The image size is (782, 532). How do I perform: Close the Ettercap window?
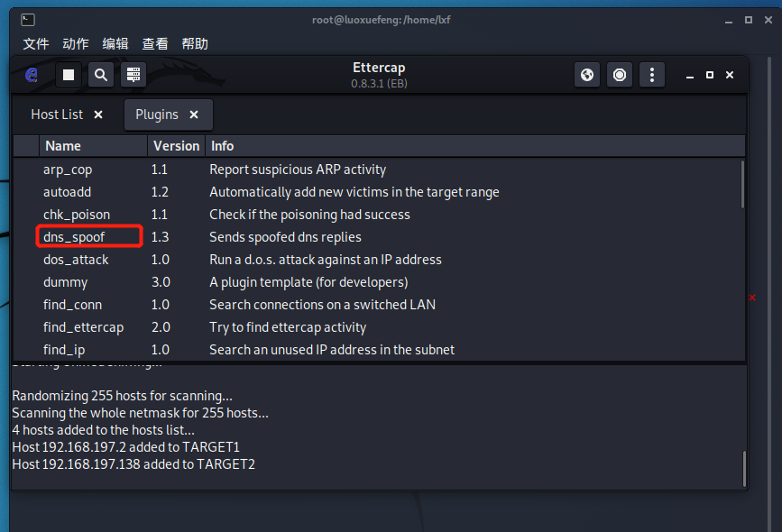730,75
